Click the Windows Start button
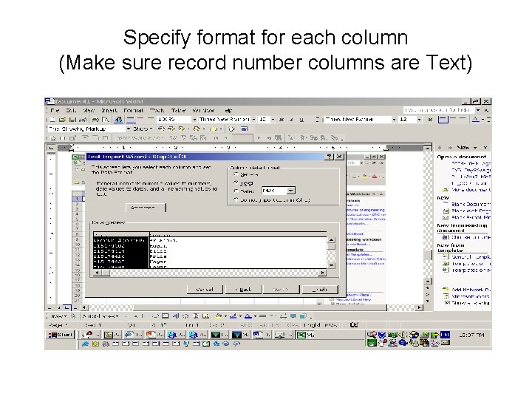 tap(61, 335)
